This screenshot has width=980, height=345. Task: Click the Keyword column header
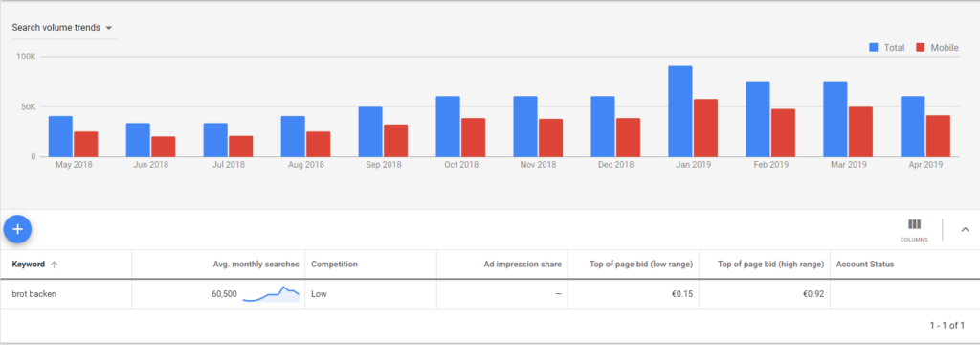click(29, 264)
